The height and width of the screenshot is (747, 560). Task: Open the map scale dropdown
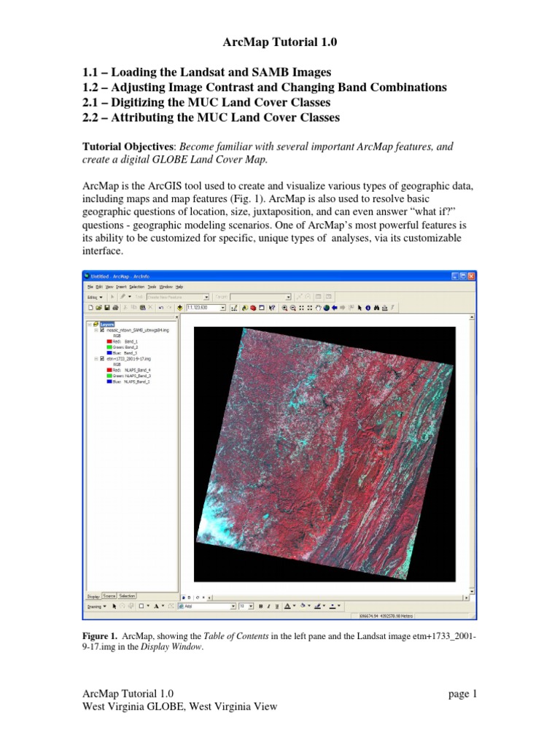pos(223,308)
